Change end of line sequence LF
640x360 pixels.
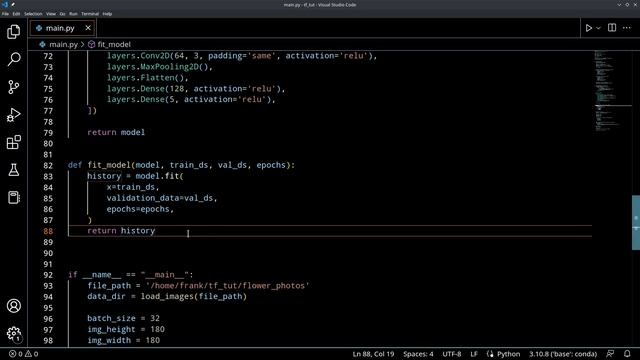[x=473, y=354]
